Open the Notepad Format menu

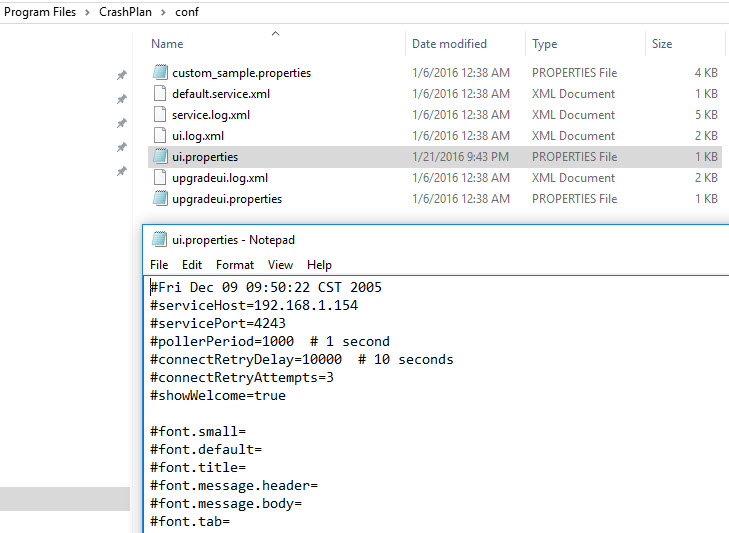pyautogui.click(x=235, y=265)
